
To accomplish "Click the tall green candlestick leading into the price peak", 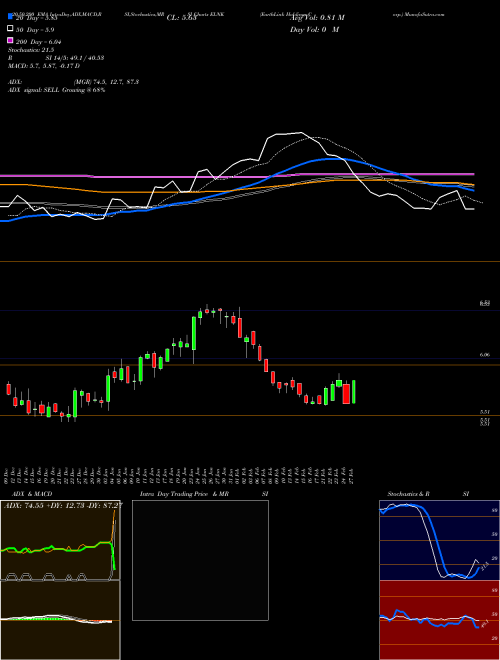I will pyautogui.click(x=194, y=333).
